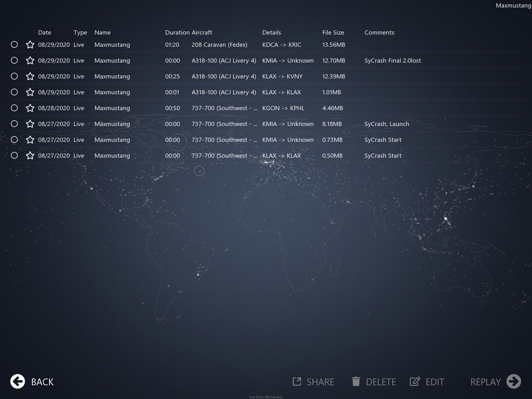Click the Delete trash can icon
Image resolution: width=532 pixels, height=399 pixels.
point(356,382)
